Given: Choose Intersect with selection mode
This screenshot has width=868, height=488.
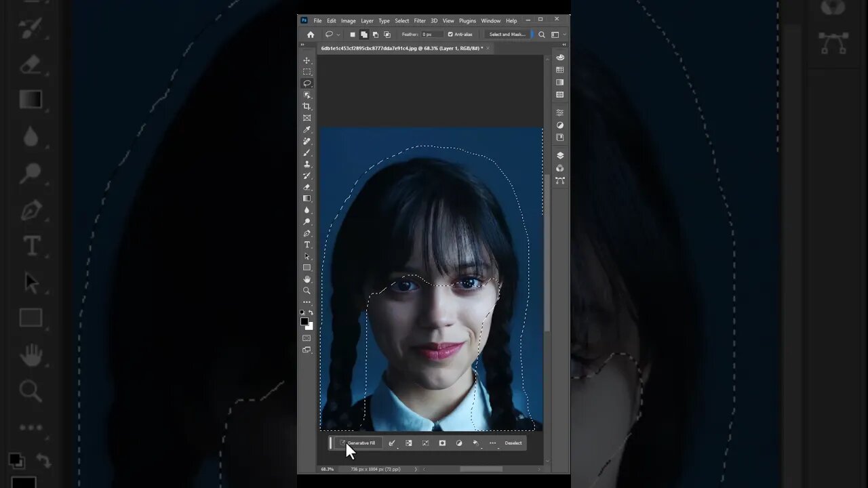Looking at the screenshot, I should coord(387,35).
